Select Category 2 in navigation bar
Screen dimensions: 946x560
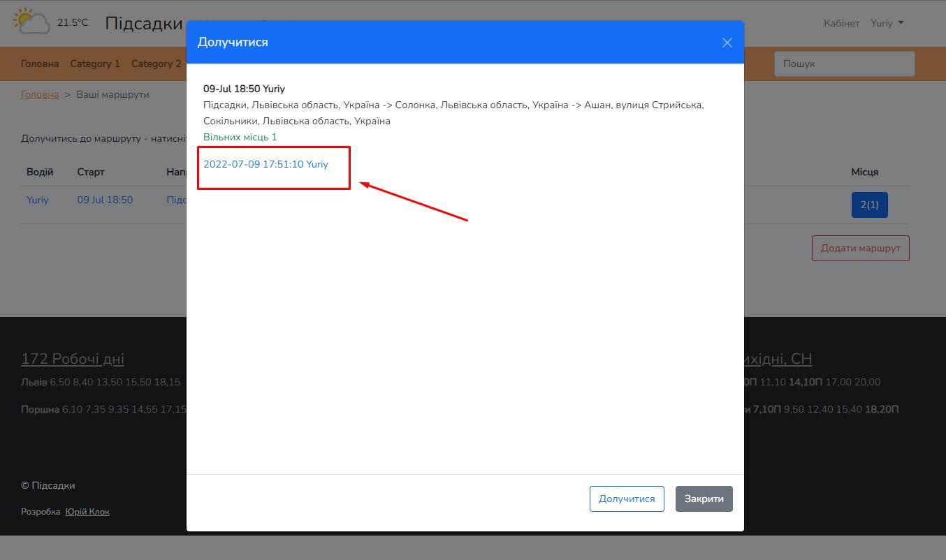pos(156,64)
